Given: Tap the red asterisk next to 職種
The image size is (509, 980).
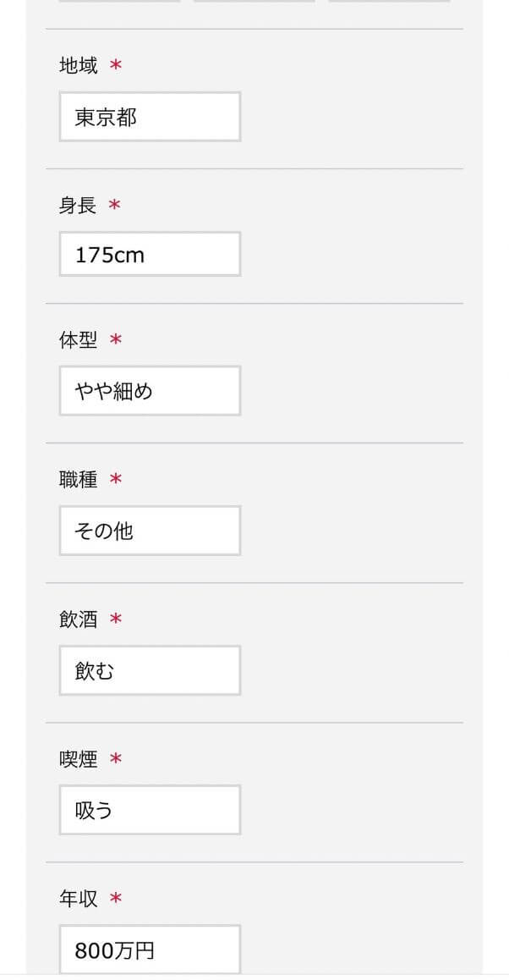Looking at the screenshot, I should coord(116,480).
